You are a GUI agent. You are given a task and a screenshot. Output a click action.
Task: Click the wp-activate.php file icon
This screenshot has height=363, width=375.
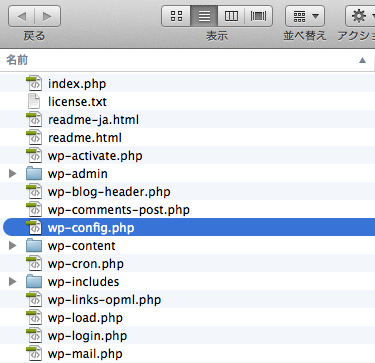(34, 155)
